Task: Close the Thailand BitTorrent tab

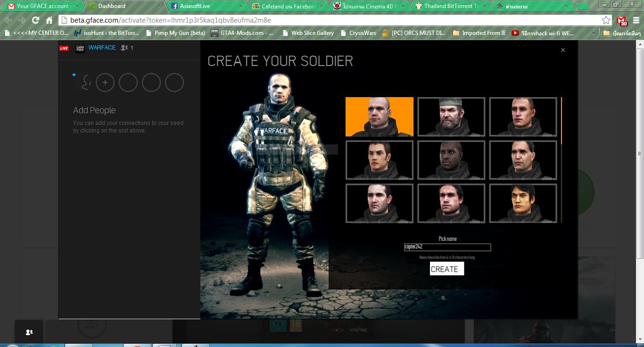Action: pos(485,6)
